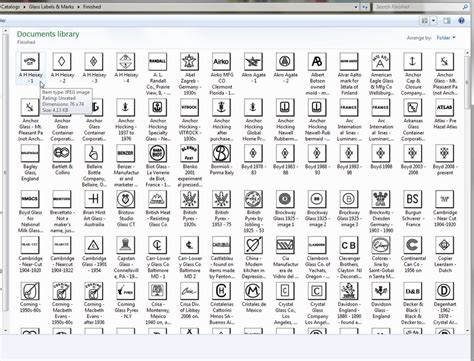Click the refresh button beside address bar
This screenshot has height=361, width=474.
tap(365, 7)
